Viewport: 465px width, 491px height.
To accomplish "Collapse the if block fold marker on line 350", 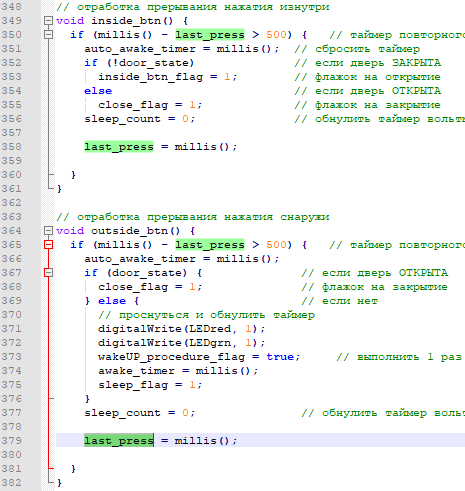I will pyautogui.click(x=49, y=35).
